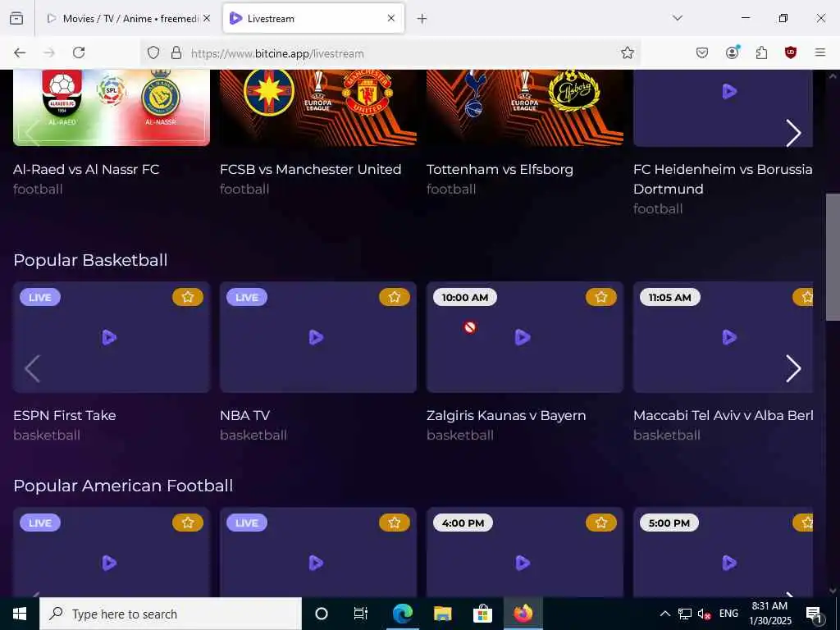Open the network status tray icon

685,614
